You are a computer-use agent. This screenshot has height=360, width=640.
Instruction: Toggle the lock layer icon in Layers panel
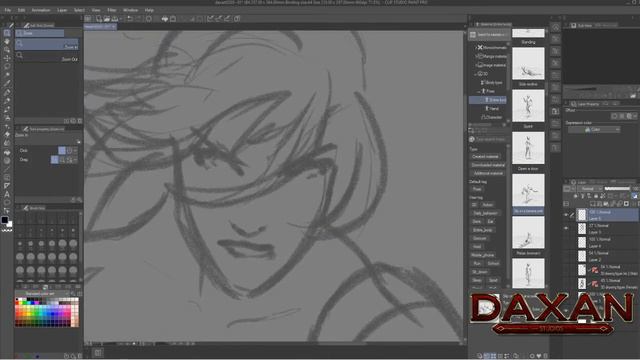(x=596, y=196)
